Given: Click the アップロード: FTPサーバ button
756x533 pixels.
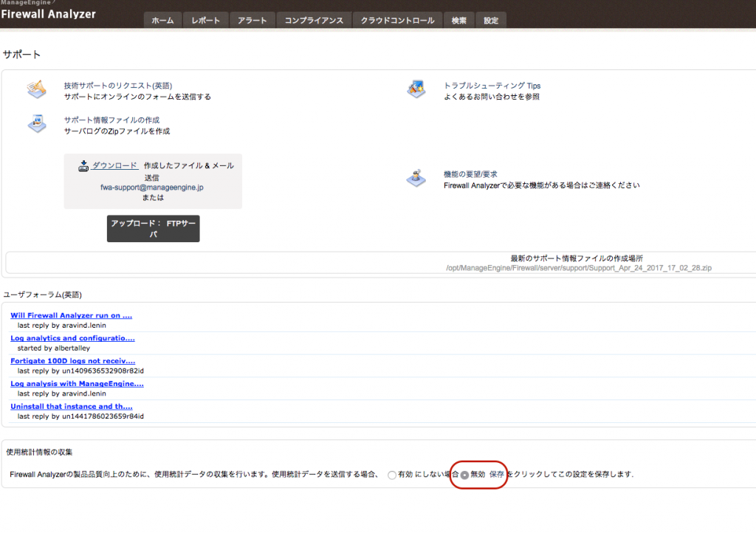Looking at the screenshot, I should click(154, 228).
